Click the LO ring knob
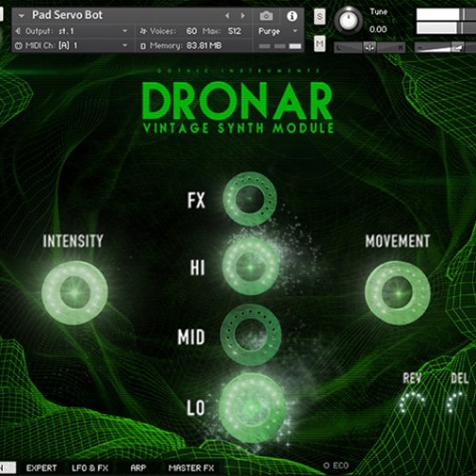The width and height of the screenshot is (476, 476). [x=251, y=407]
